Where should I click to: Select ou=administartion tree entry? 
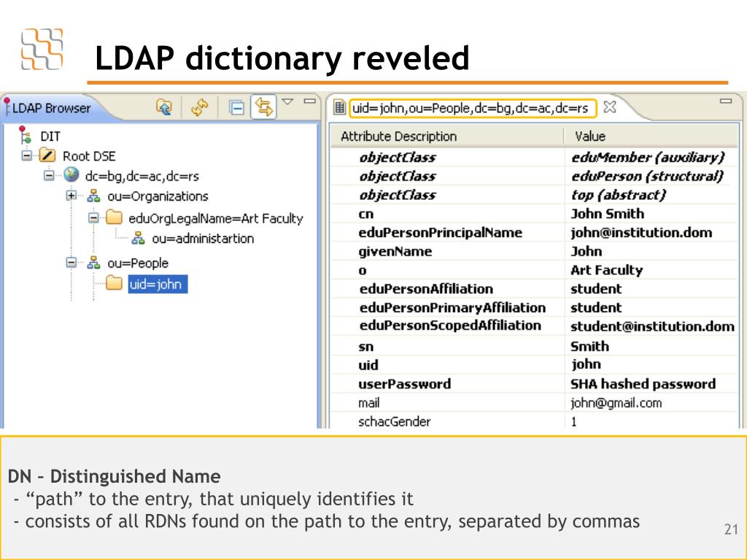point(203,238)
